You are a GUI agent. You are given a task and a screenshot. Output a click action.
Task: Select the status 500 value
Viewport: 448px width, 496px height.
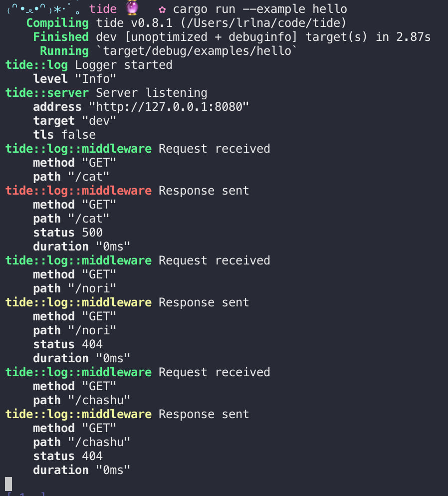(92, 233)
